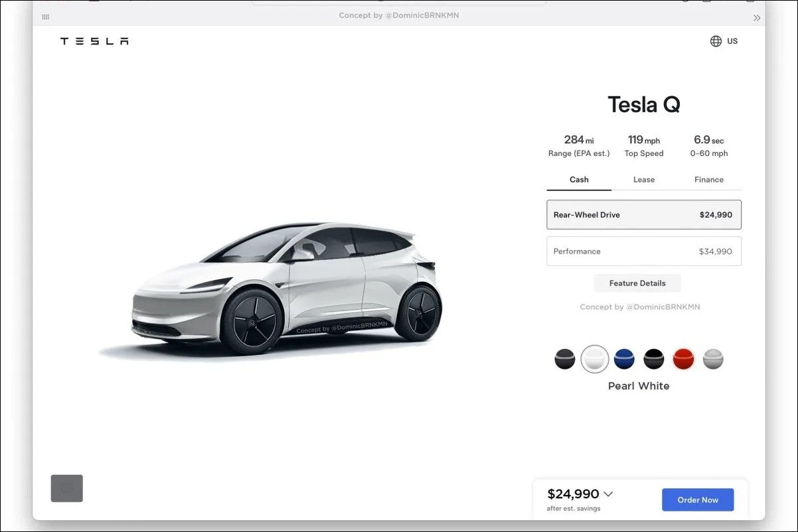Select the Performance trim option
This screenshot has width=798, height=532.
pyautogui.click(x=644, y=251)
